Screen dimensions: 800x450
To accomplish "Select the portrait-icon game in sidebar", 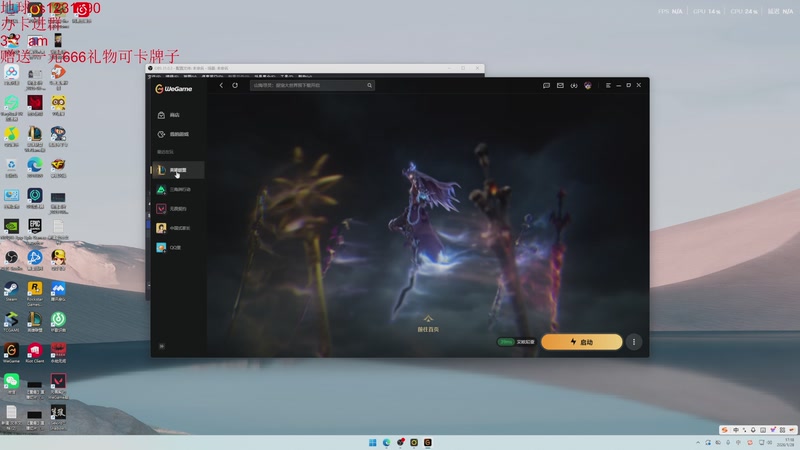I will (179, 228).
